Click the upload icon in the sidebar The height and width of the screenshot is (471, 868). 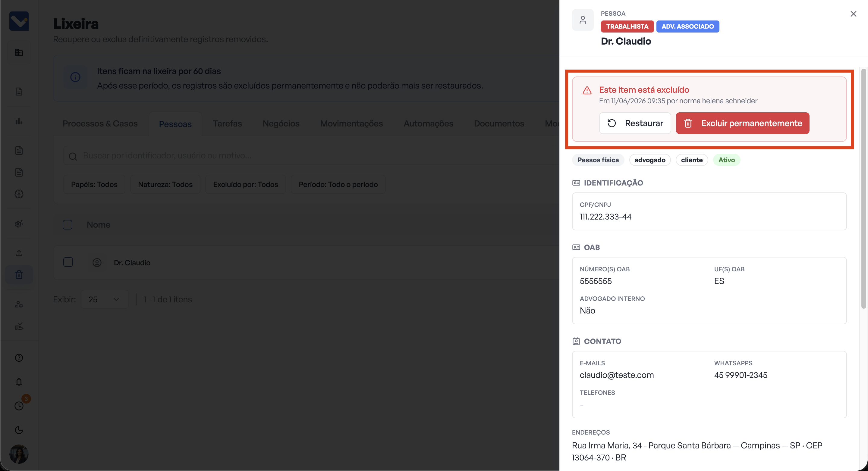[x=19, y=253]
